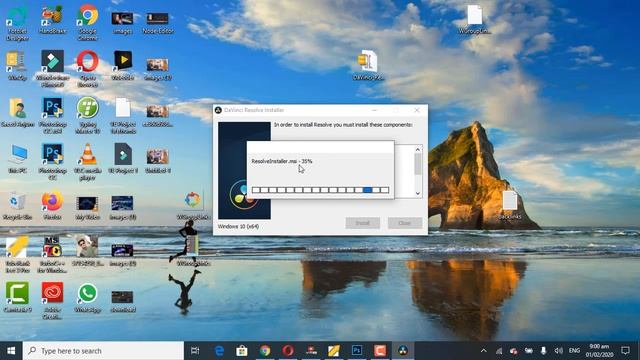Select the 'Untitled-1' image thumbnail
Screen dimensions: 640x360
point(158,161)
